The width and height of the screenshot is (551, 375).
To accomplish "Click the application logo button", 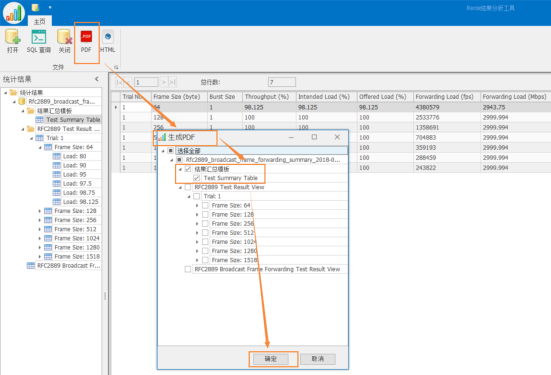I will (13, 12).
